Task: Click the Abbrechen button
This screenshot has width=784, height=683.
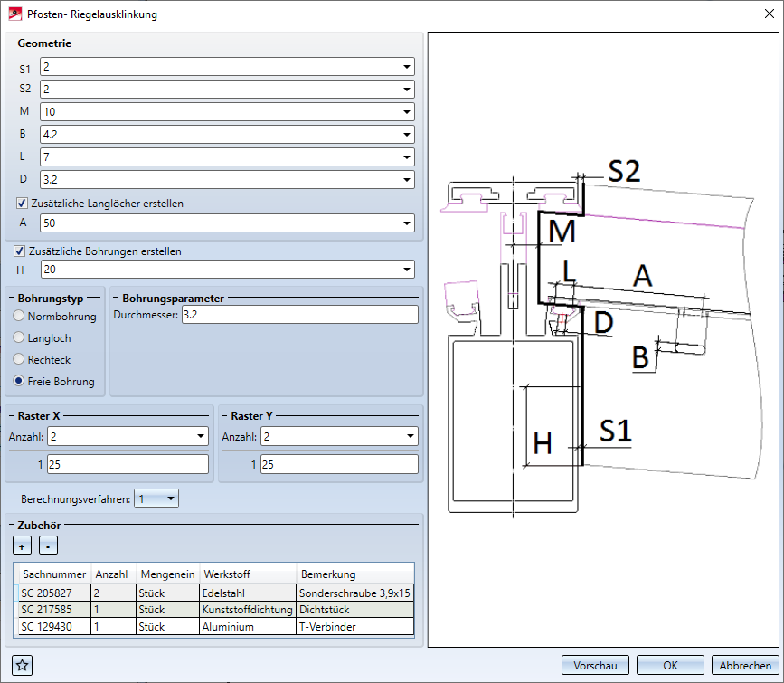Action: (x=745, y=665)
